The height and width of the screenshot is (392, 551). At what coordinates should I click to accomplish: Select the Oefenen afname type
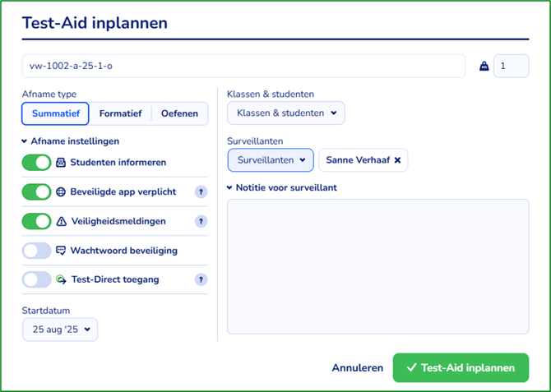(x=179, y=113)
